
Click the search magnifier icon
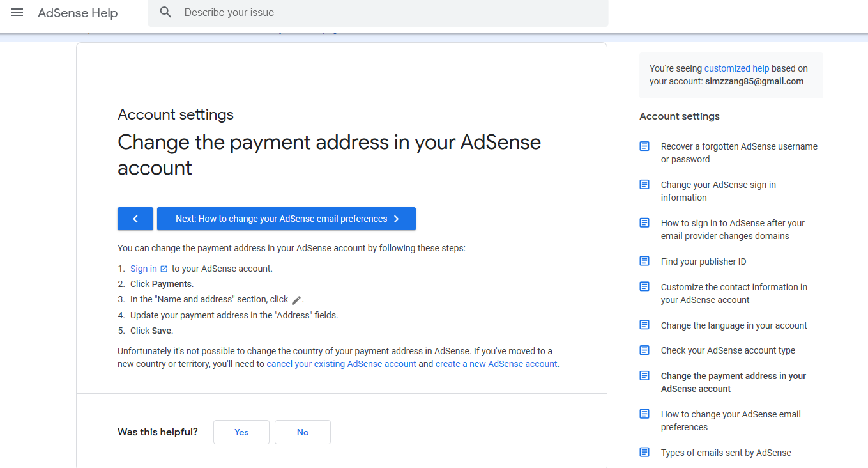pyautogui.click(x=166, y=12)
